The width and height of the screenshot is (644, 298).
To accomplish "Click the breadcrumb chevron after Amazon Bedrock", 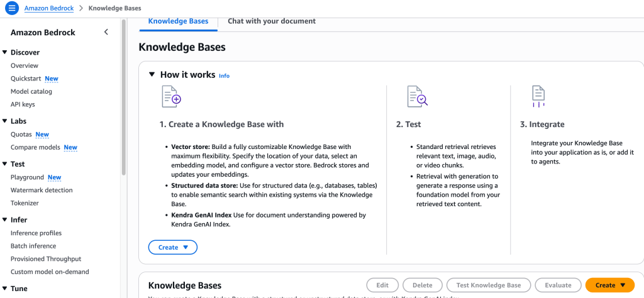I will (80, 8).
